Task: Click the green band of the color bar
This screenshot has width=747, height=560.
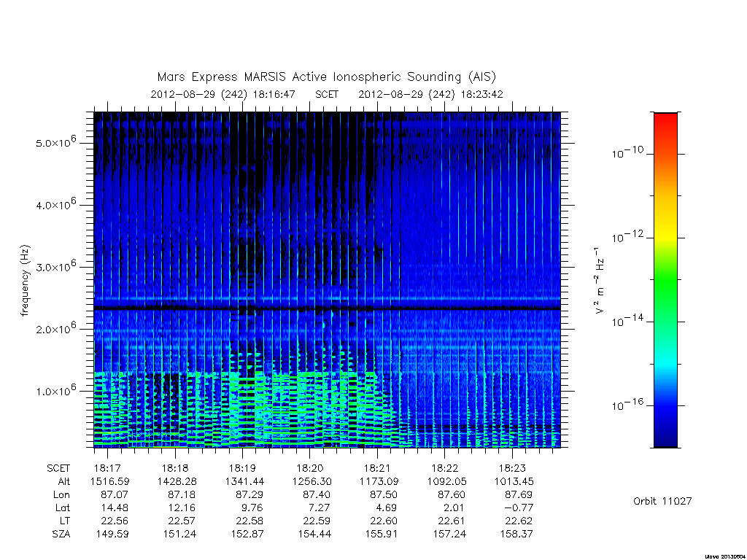Action: coord(665,281)
